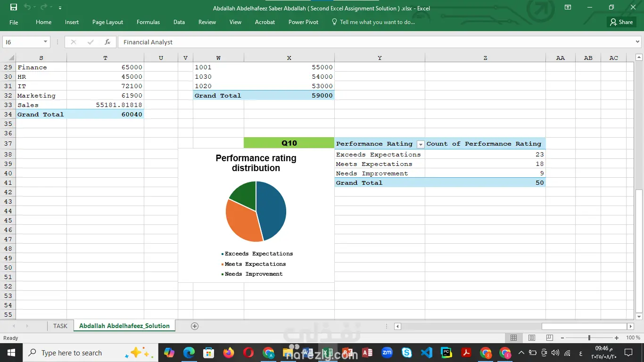This screenshot has height=362, width=644.
Task: Click the zoom out minus icon
Action: tap(562, 338)
